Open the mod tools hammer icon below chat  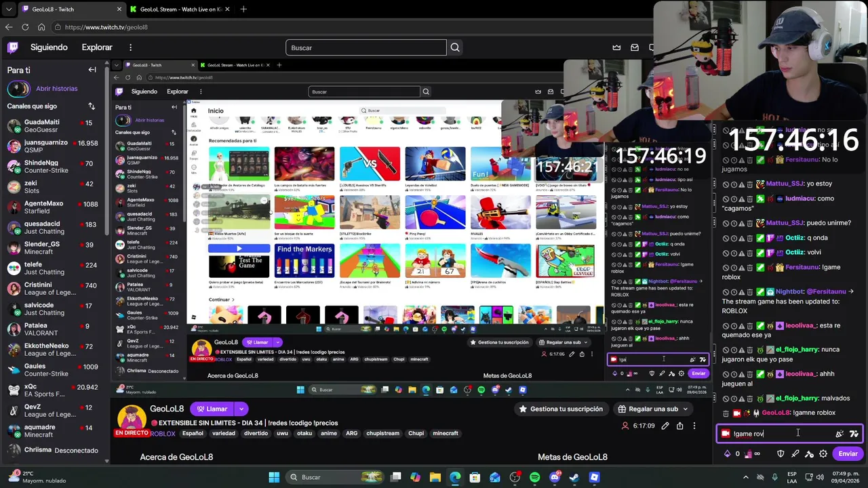click(809, 454)
